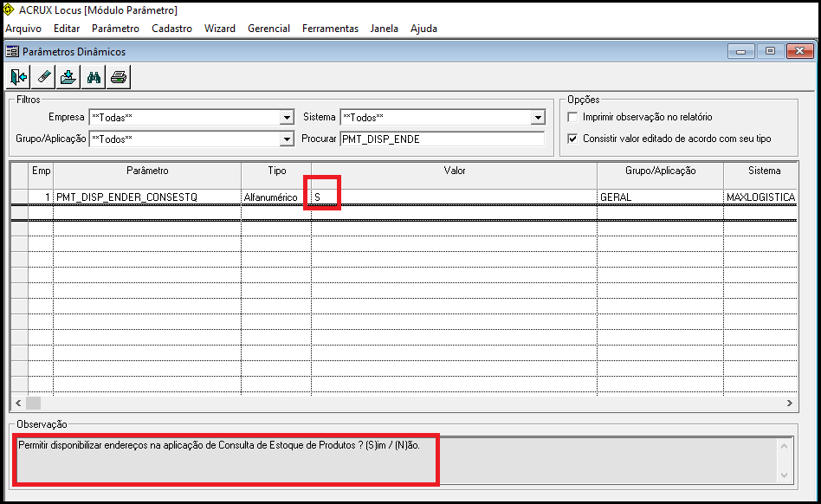Click the Observação scrollbar down arrow
Image resolution: width=821 pixels, height=504 pixels.
pyautogui.click(x=784, y=475)
